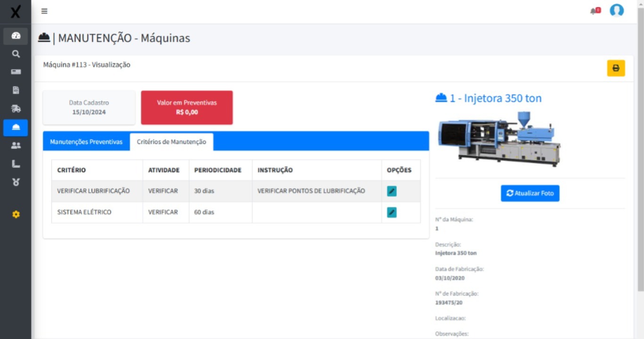
Task: Select the document sidebar icon
Action: pyautogui.click(x=16, y=91)
